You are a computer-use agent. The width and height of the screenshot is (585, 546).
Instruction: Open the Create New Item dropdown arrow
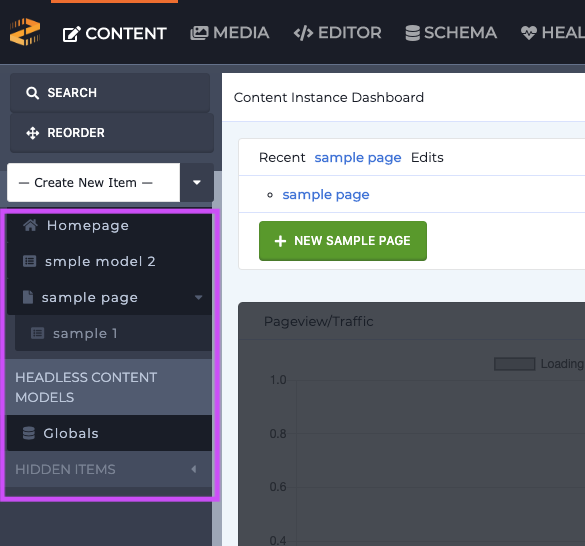(197, 182)
